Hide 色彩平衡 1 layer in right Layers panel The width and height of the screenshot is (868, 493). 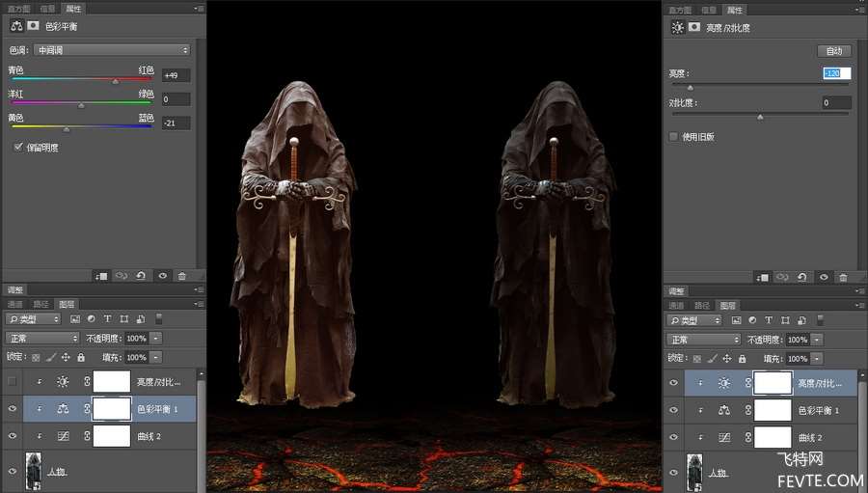point(674,410)
